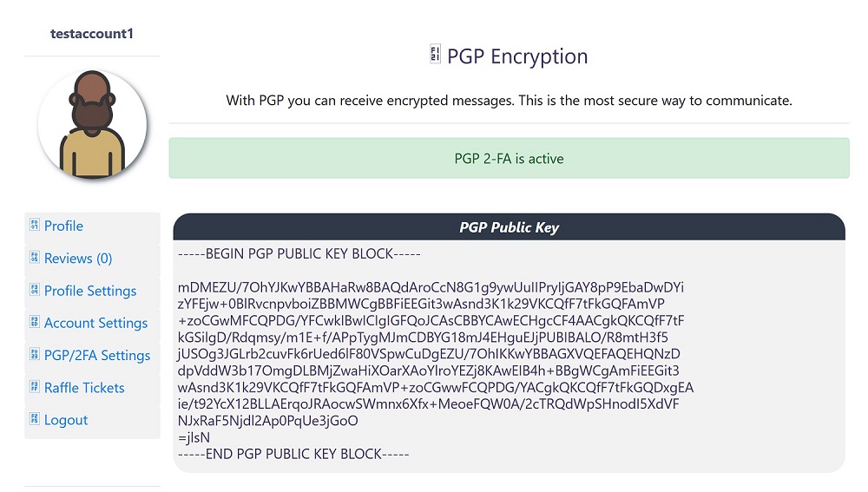Click the Account Settings sidebar icon

(35, 322)
